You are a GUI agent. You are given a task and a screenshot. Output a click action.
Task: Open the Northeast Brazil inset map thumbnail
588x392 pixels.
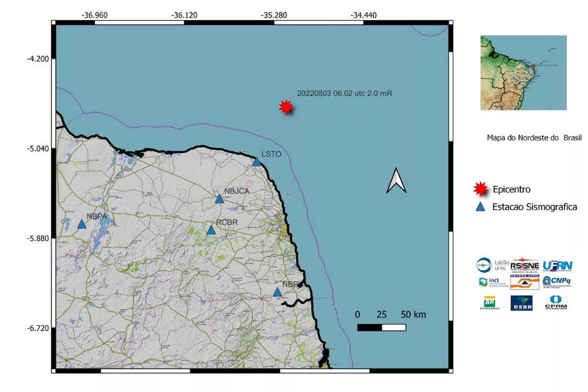click(523, 72)
